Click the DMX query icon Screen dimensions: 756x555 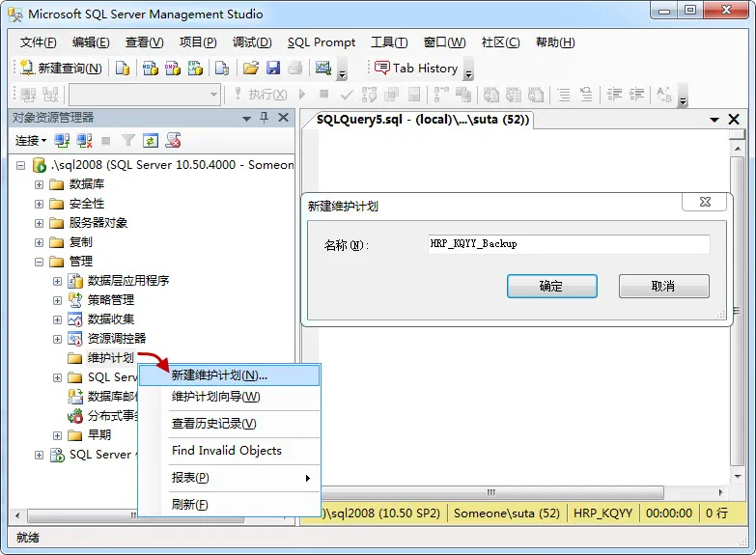pyautogui.click(x=172, y=68)
